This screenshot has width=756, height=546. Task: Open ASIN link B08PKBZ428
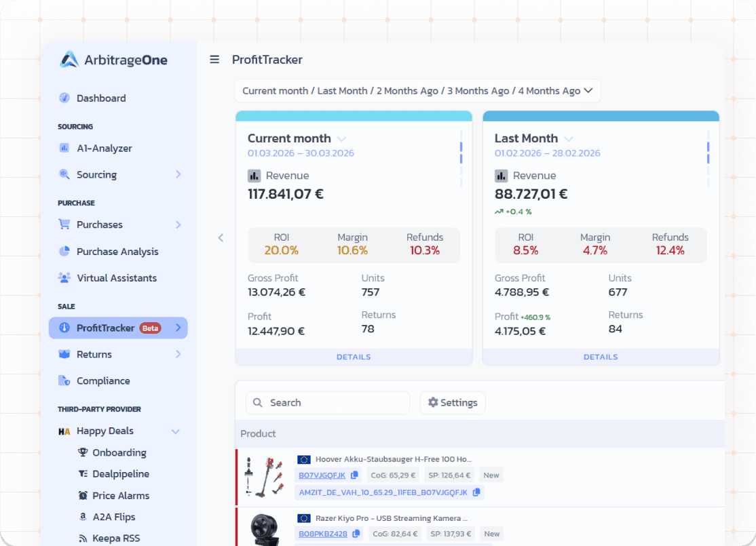pos(323,534)
